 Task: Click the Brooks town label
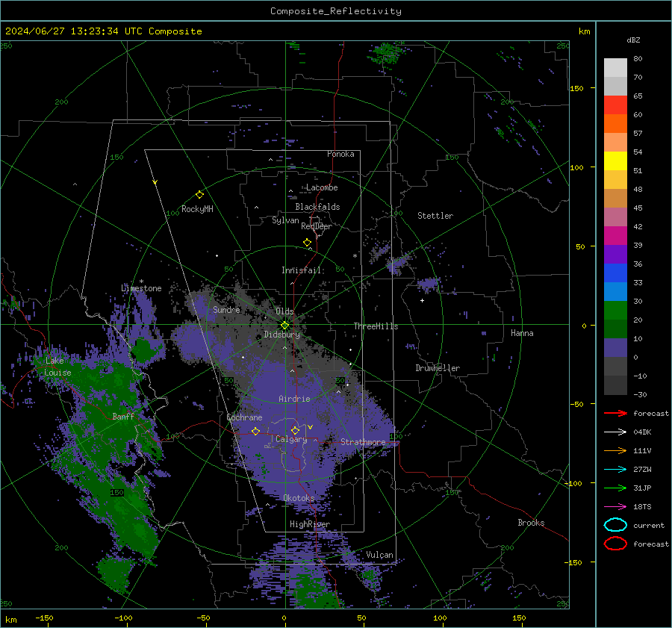(x=531, y=523)
